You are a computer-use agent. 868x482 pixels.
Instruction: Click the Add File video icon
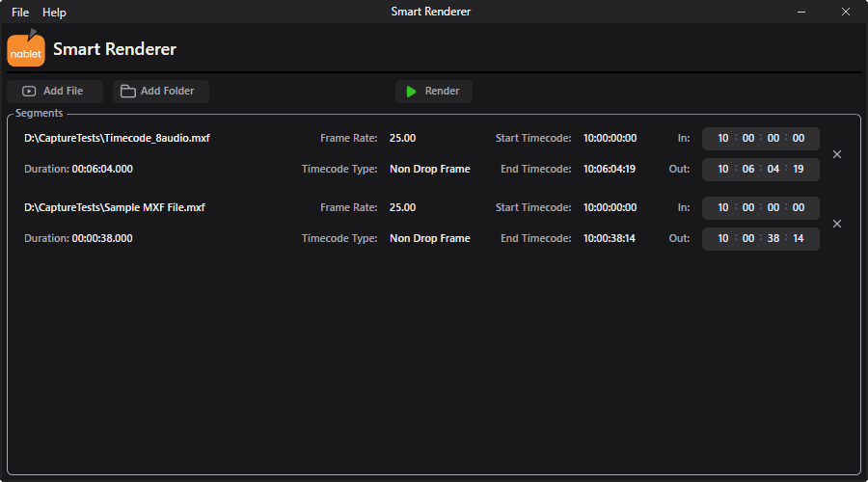tap(29, 92)
